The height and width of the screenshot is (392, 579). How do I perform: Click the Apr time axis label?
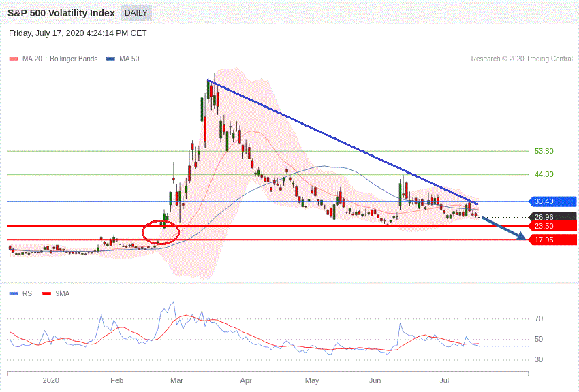pos(246,380)
